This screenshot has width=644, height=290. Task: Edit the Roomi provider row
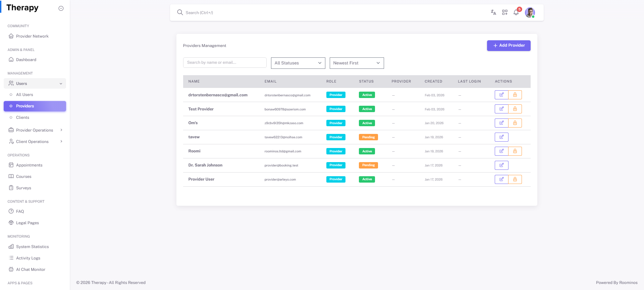[501, 151]
